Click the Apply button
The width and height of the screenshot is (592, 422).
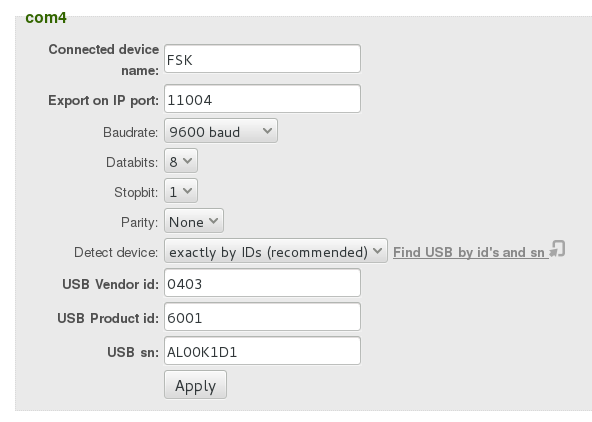pyautogui.click(x=195, y=385)
